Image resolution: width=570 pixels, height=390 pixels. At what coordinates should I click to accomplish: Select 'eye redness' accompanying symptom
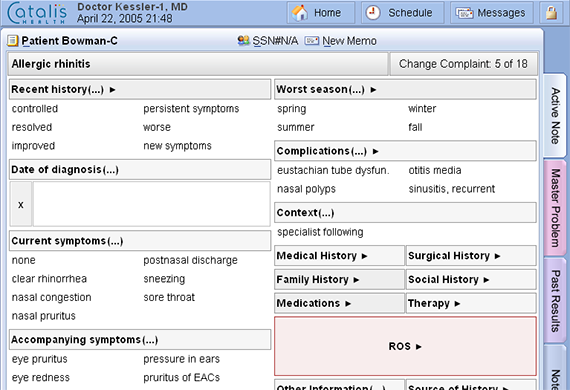point(41,378)
